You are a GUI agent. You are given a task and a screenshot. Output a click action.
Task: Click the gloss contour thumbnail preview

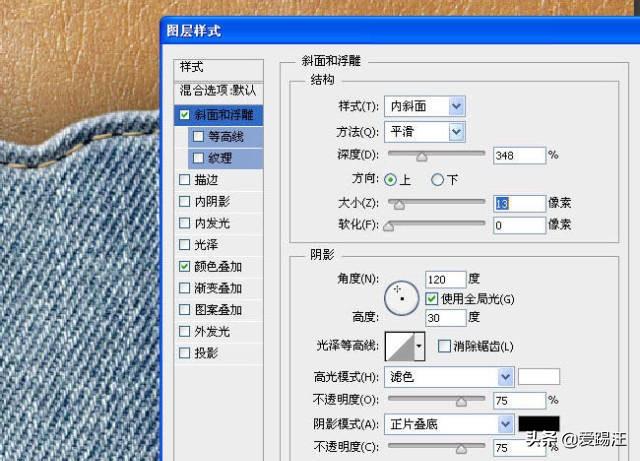[x=400, y=346]
